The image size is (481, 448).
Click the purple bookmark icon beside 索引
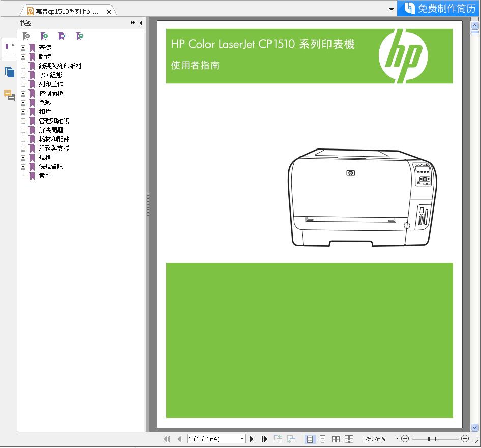[x=32, y=176]
